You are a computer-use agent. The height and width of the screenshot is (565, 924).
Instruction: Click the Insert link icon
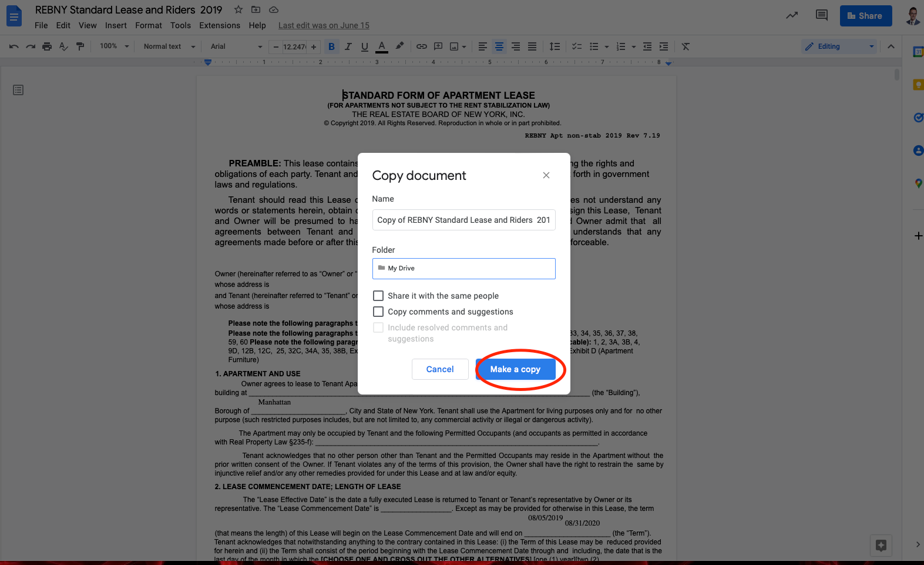[x=422, y=46]
